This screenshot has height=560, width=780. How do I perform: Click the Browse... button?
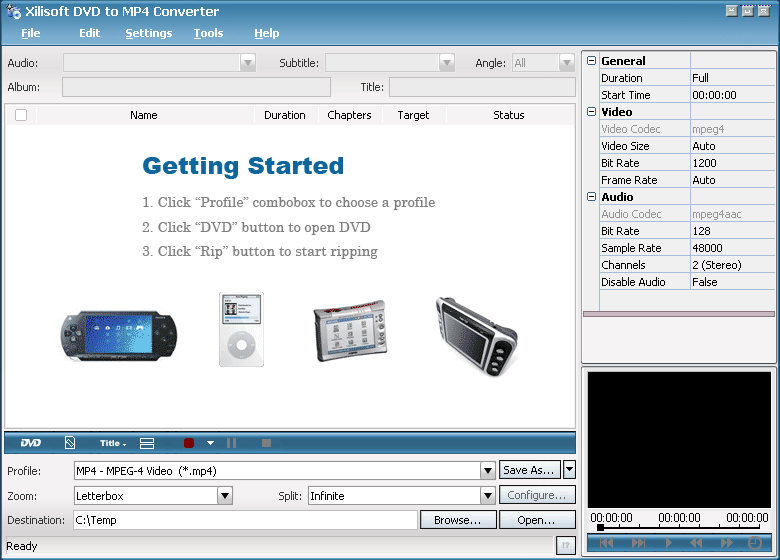coord(458,520)
